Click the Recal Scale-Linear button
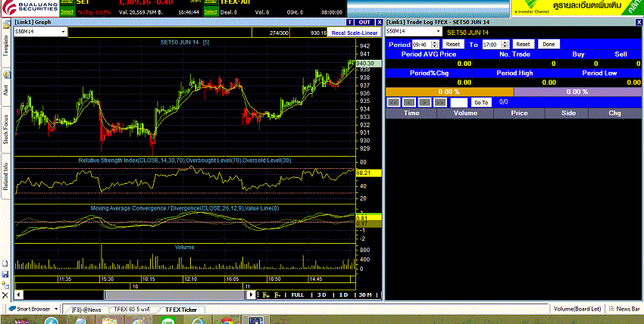644x324 pixels. (x=354, y=33)
